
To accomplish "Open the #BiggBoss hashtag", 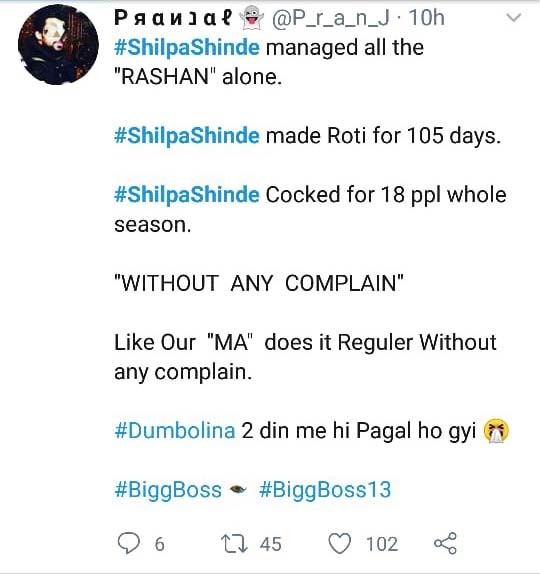I will coord(168,490).
